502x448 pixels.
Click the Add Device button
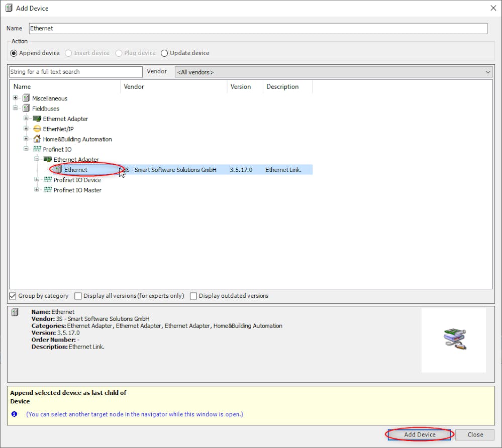tap(420, 434)
